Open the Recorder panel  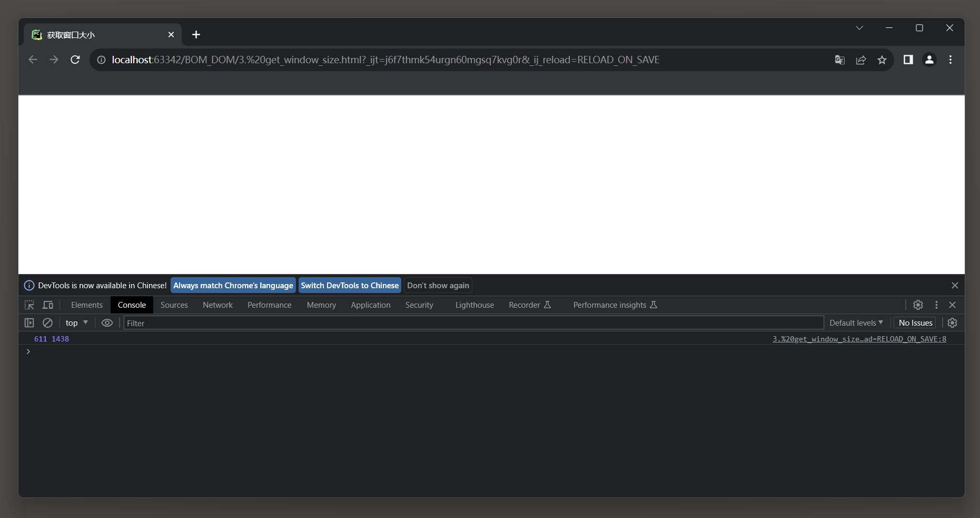coord(530,305)
